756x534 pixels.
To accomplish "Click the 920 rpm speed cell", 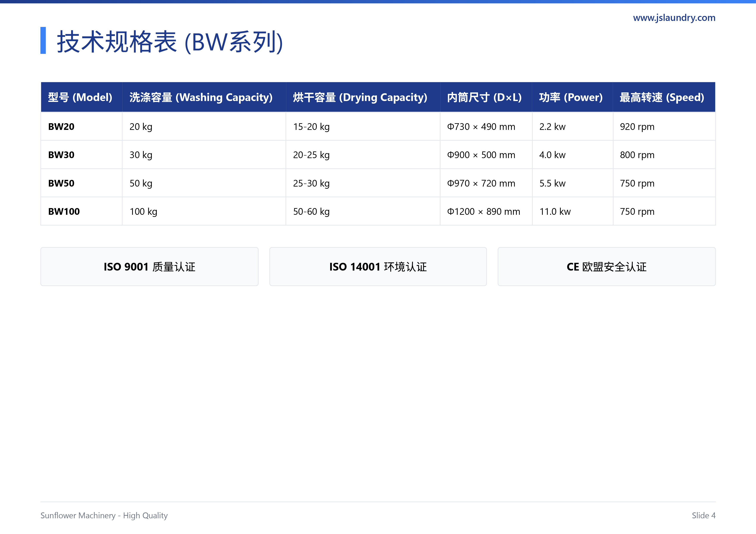I will (664, 126).
